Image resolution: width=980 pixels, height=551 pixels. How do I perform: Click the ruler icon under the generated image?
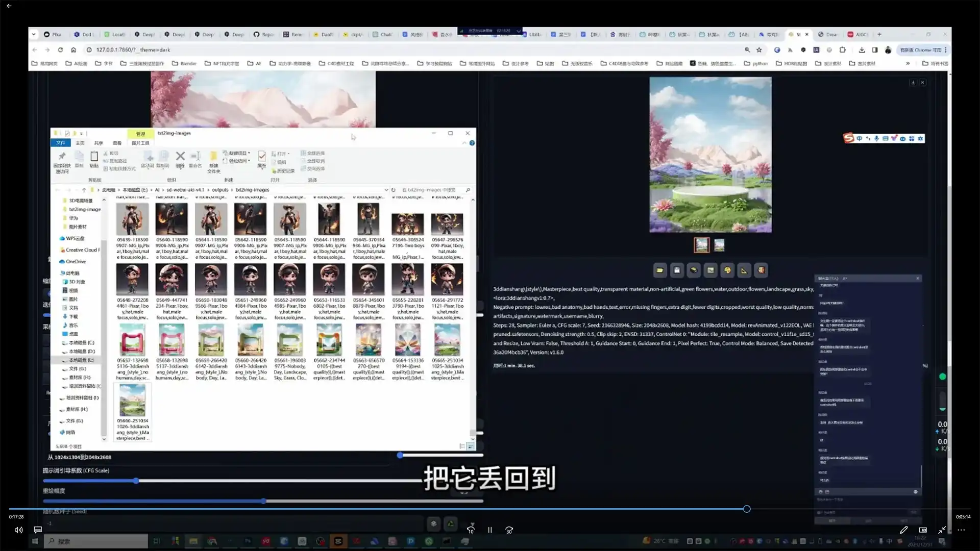(x=744, y=270)
